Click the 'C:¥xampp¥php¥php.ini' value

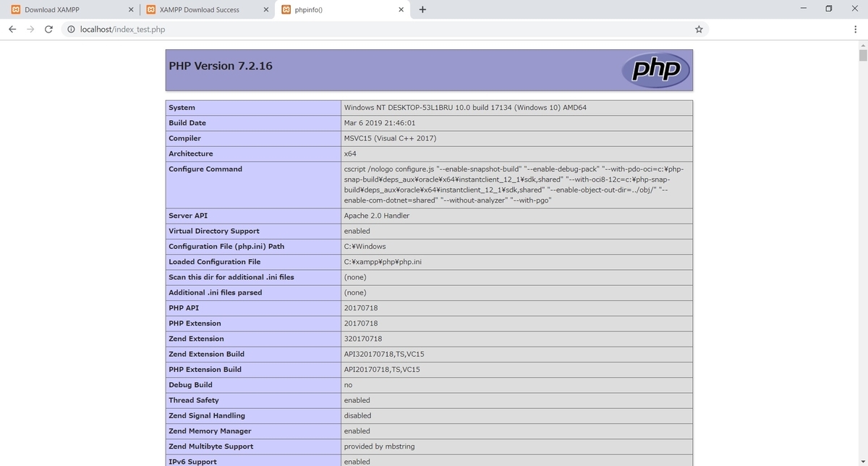click(x=383, y=261)
